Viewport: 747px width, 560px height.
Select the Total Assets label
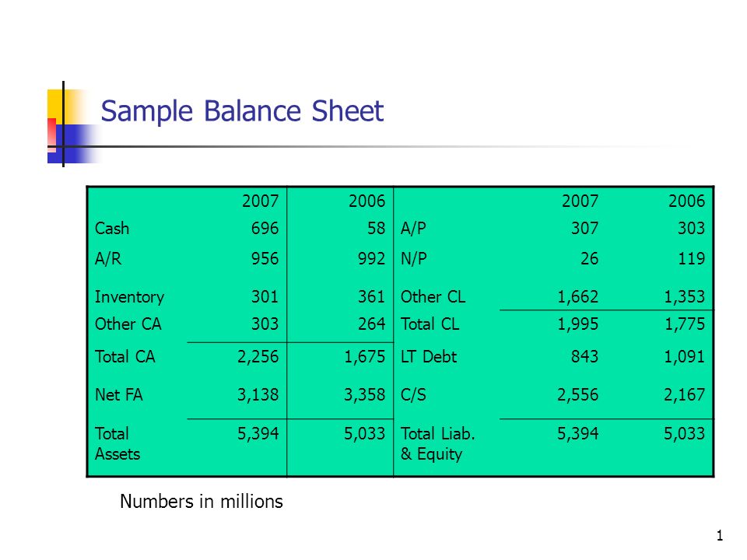tap(117, 444)
